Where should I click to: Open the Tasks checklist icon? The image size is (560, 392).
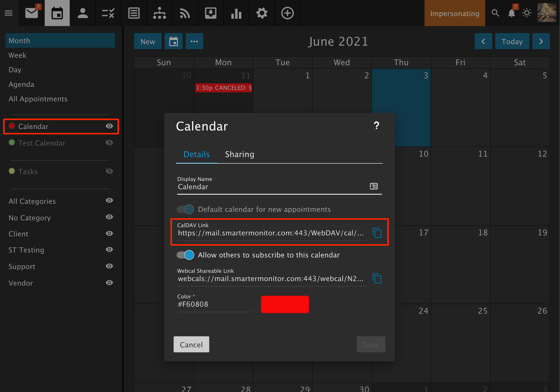click(x=108, y=13)
